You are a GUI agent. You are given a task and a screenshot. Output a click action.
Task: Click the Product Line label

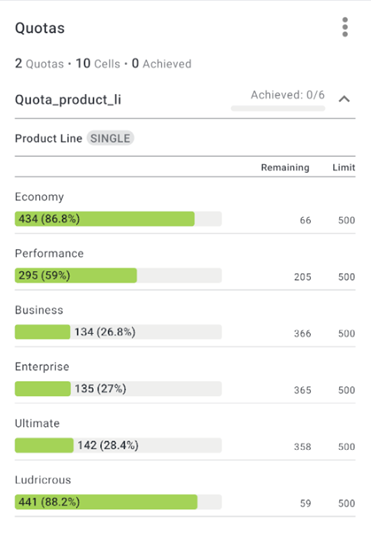tap(48, 138)
